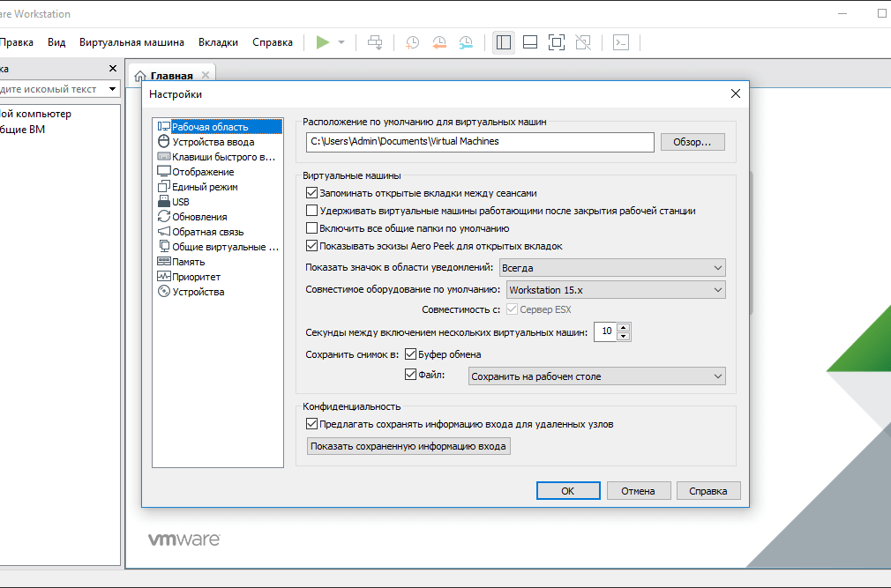The image size is (891, 588).
Task: Toggle Запоминать открытые вкладки между сеансами checkbox
Action: point(311,194)
